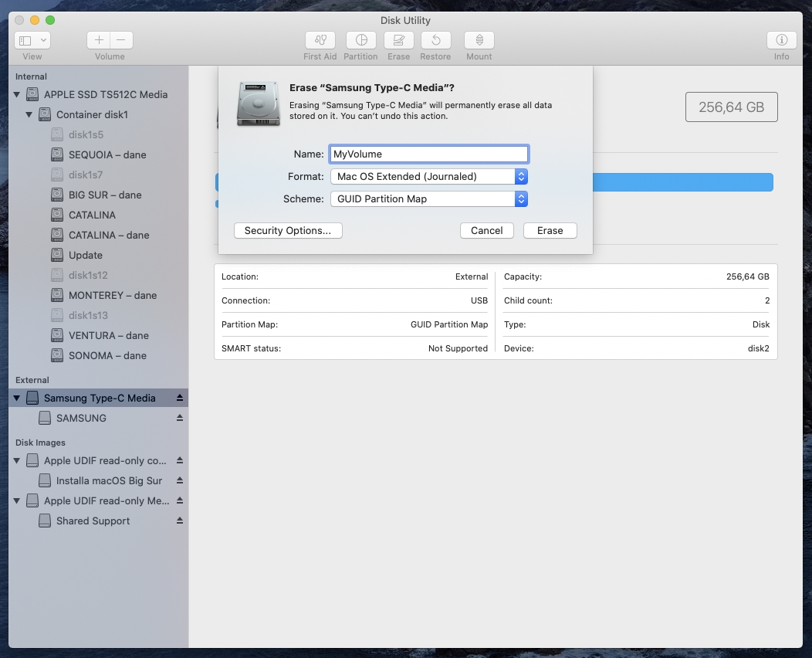The image size is (812, 658).
Task: Eject the Samsung Type-C Media disk
Action: pyautogui.click(x=180, y=398)
